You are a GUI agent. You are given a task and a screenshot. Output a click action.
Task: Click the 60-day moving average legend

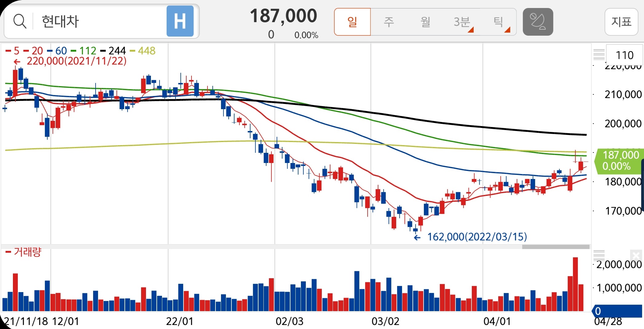pos(57,51)
